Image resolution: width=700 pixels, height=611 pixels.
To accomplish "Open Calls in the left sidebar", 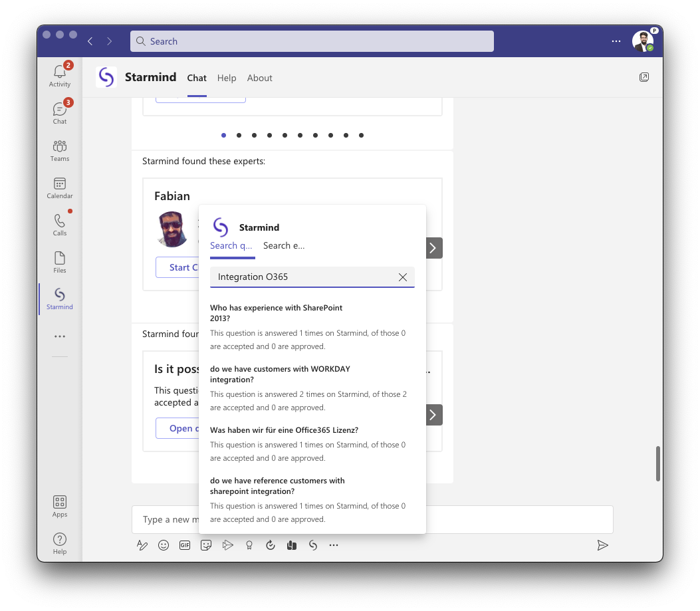I will (60, 224).
